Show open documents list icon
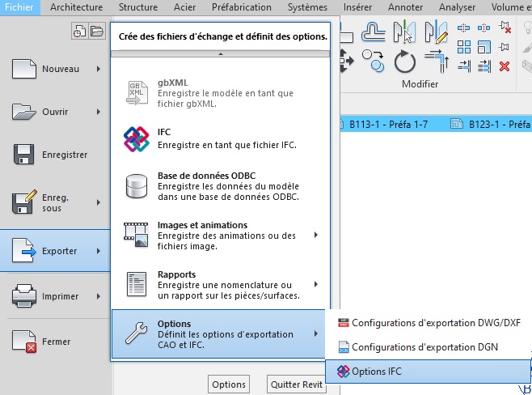This screenshot has height=395, width=532. pyautogui.click(x=97, y=32)
